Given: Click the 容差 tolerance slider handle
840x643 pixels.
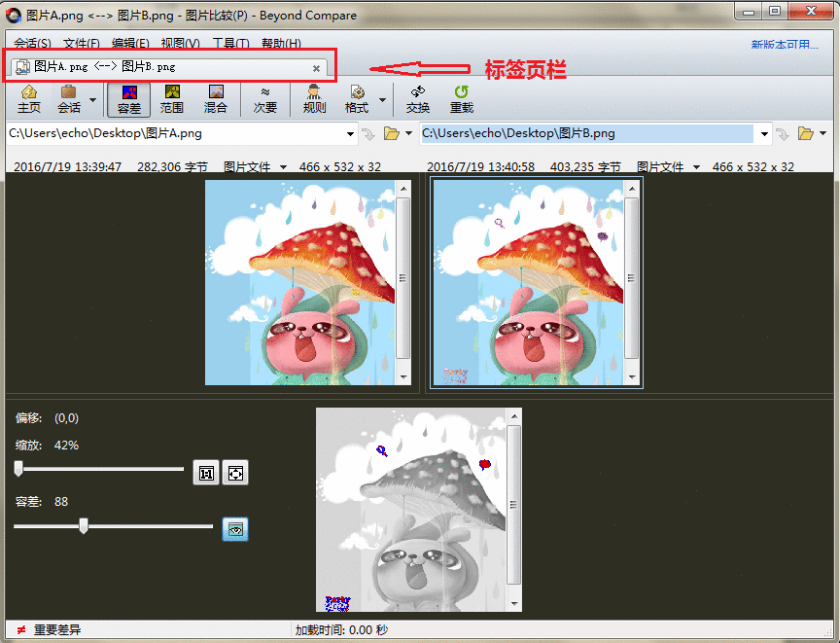Looking at the screenshot, I should pyautogui.click(x=84, y=526).
